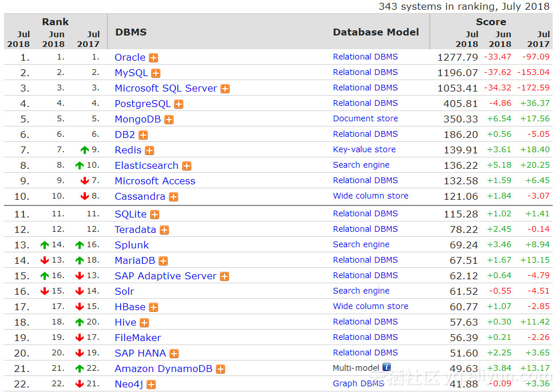Click the plus icon next to MongoDB
This screenshot has width=559, height=392.
point(169,120)
